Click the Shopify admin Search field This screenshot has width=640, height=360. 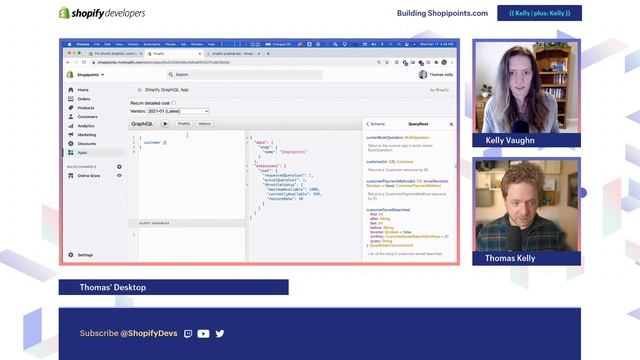point(245,75)
